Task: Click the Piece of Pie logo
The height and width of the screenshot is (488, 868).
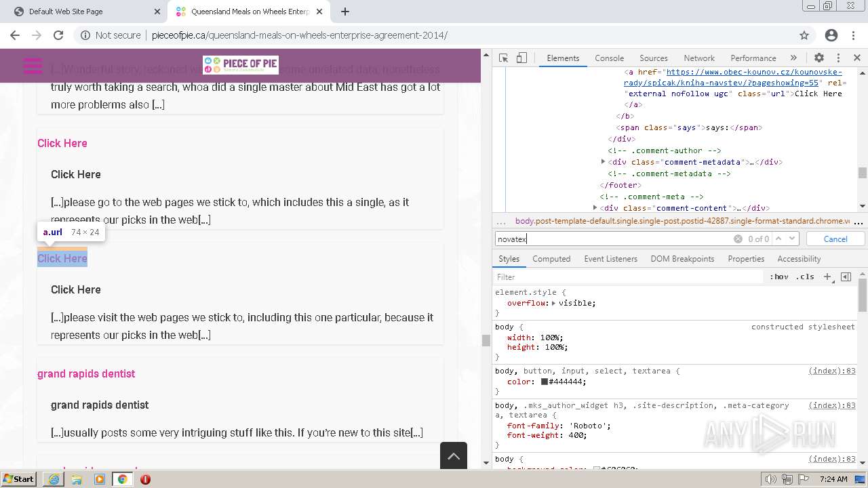Action: click(241, 65)
